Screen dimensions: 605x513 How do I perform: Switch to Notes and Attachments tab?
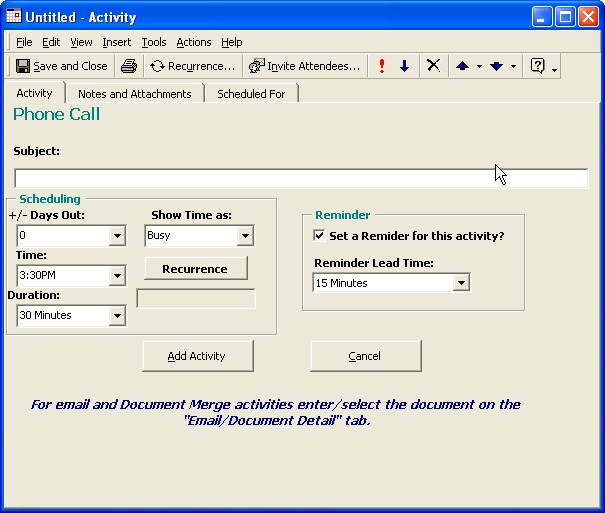click(134, 94)
